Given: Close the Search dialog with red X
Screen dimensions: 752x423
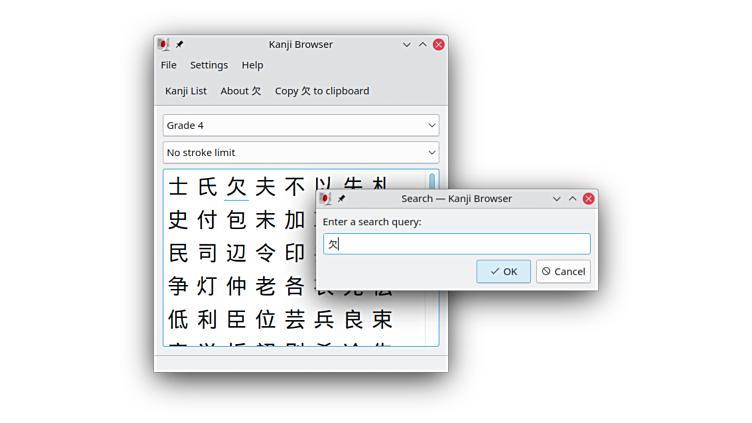Looking at the screenshot, I should (589, 199).
